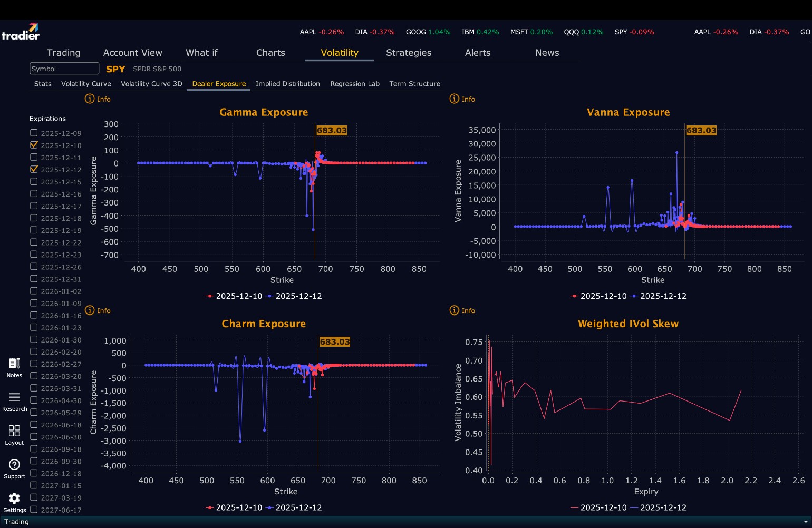The image size is (812, 528).
Task: Click the Tradier logo
Action: coord(21,32)
